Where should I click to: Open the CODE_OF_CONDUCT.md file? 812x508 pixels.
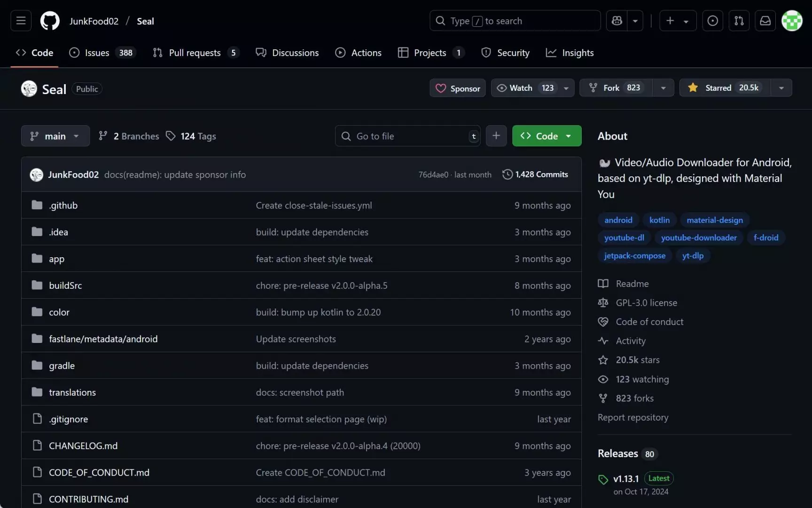point(99,472)
